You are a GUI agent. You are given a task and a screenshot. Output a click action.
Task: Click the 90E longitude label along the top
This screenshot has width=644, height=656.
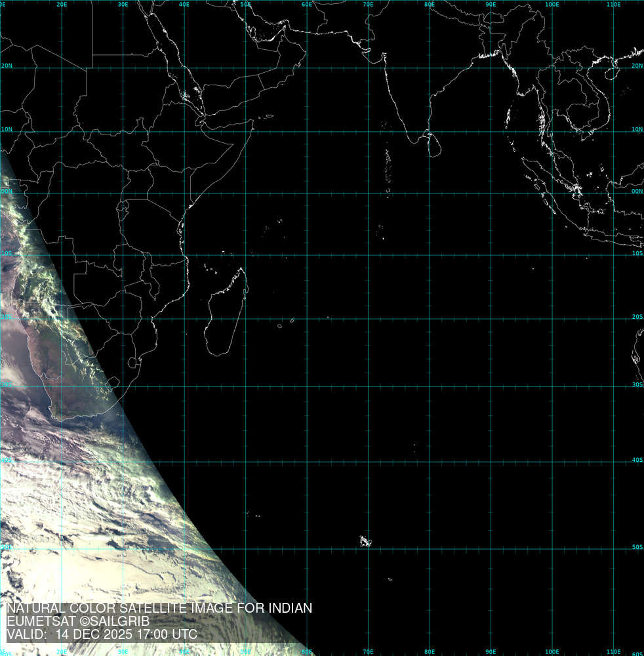pos(491,5)
